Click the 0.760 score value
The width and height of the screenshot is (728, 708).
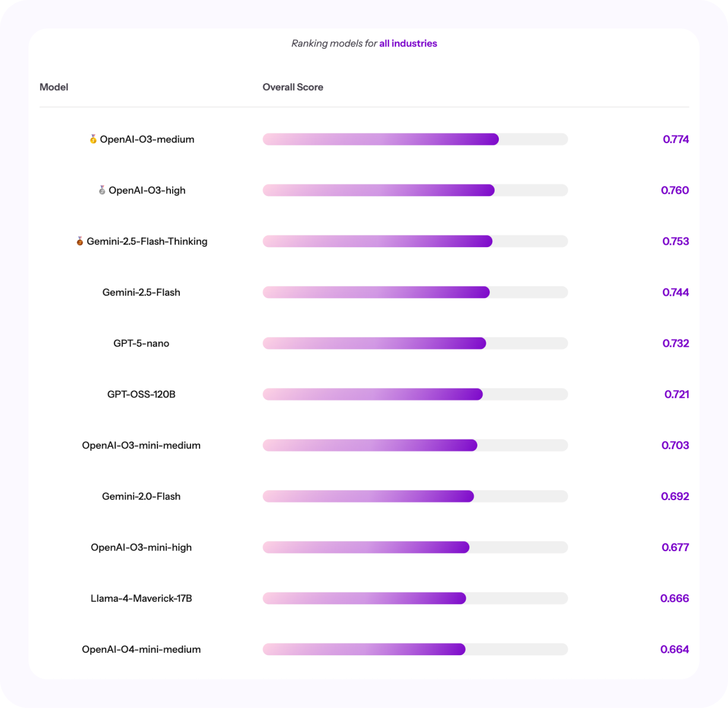[675, 190]
